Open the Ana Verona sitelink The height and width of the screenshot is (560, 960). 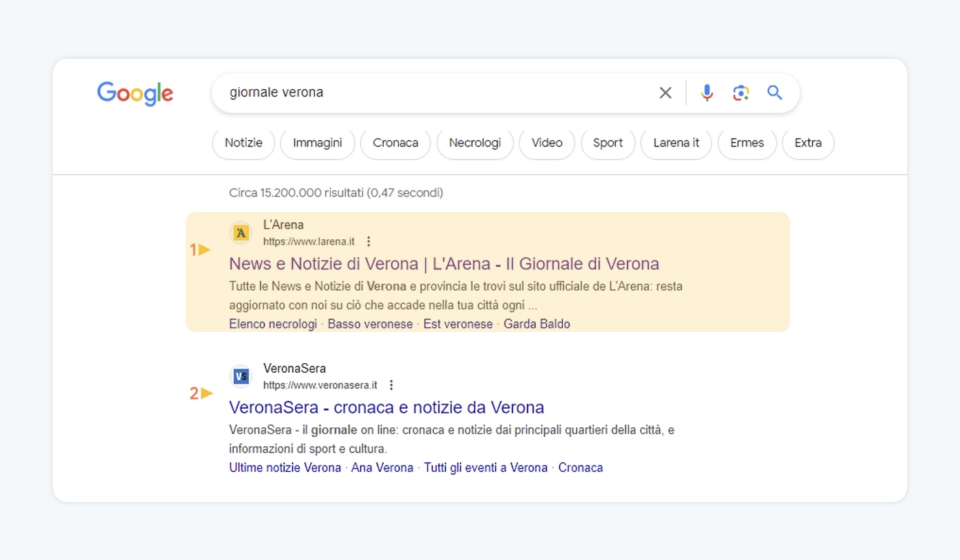(382, 468)
